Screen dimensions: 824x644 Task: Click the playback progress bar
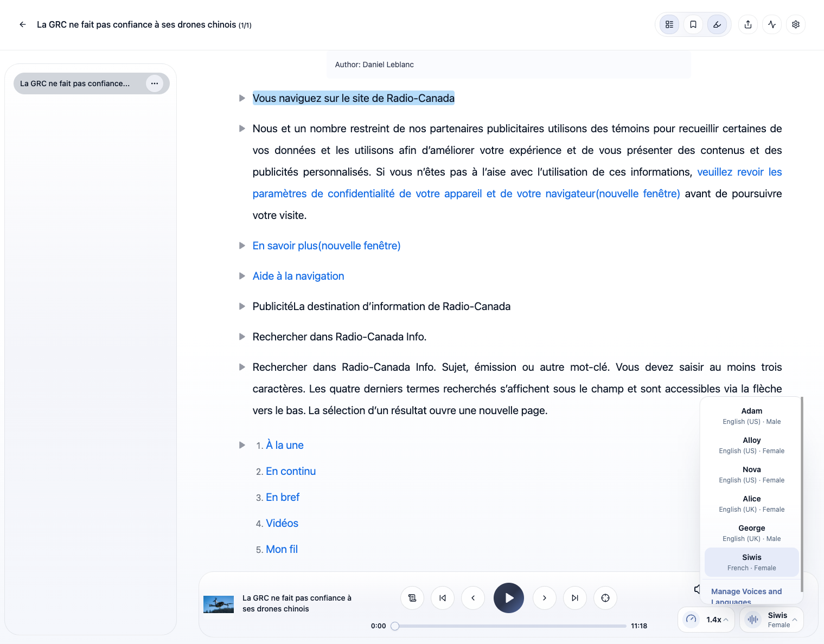click(510, 626)
